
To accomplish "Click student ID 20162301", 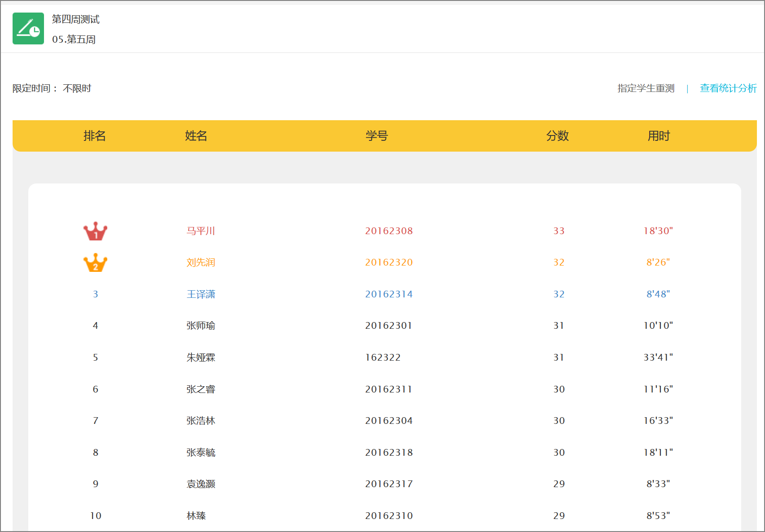I will tap(389, 326).
